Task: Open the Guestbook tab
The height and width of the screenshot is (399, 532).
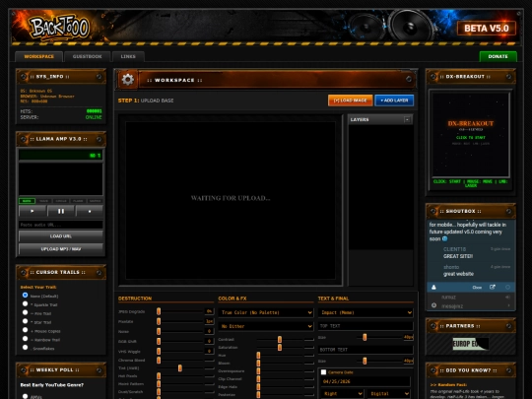Action: point(88,56)
